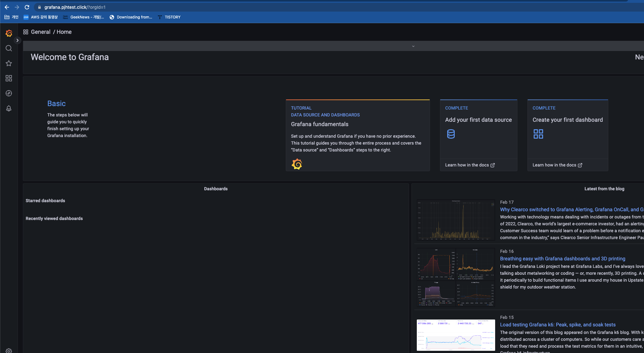Click external link icon on dashboard card
The width and height of the screenshot is (644, 353).
click(580, 165)
